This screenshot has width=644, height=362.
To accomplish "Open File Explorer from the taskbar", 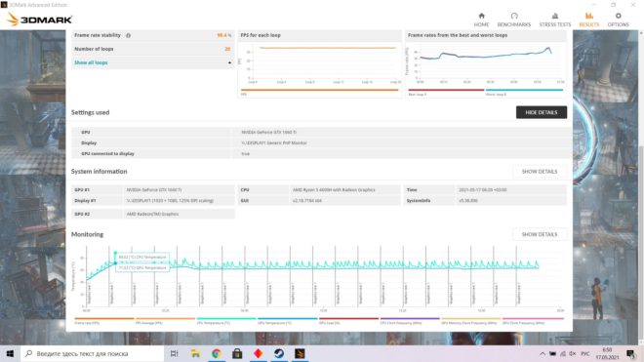I will [195, 353].
